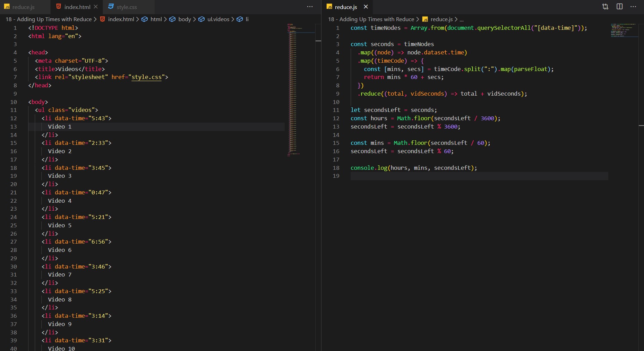Click reduce.js breadcrumb in right editor
644x351 pixels.
pyautogui.click(x=441, y=19)
